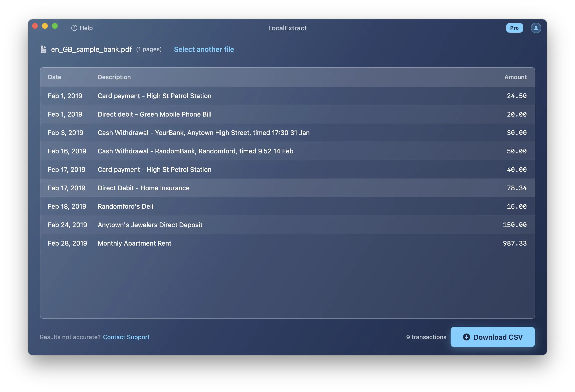Click the PDF document file icon
This screenshot has width=575, height=392.
(44, 49)
